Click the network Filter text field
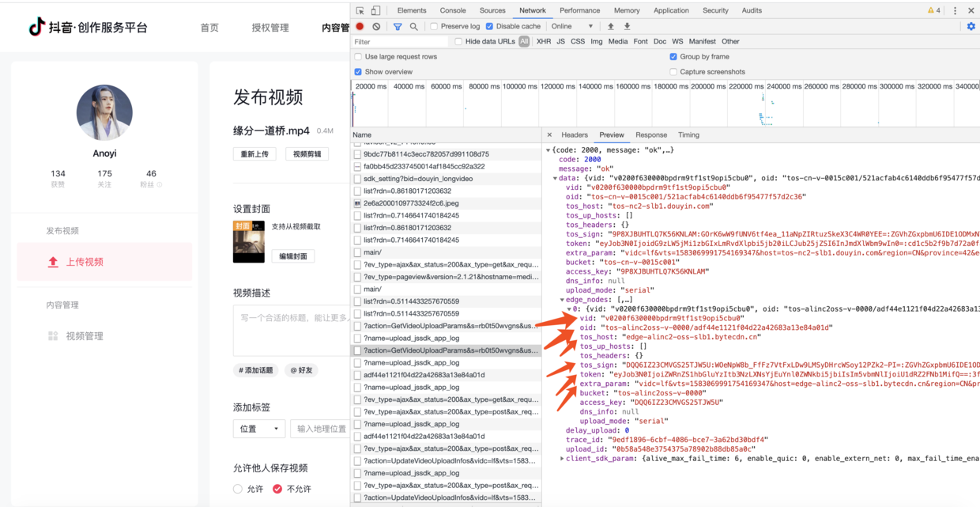This screenshot has width=980, height=507. (401, 41)
